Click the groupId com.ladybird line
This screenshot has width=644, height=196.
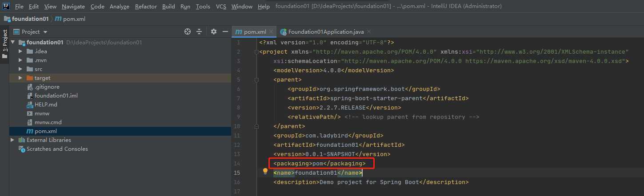pyautogui.click(x=328, y=136)
